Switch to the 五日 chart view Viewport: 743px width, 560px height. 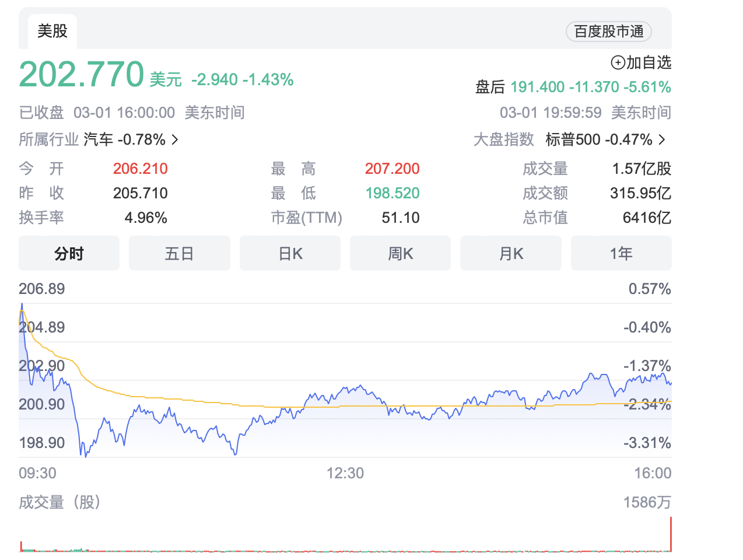(x=179, y=254)
